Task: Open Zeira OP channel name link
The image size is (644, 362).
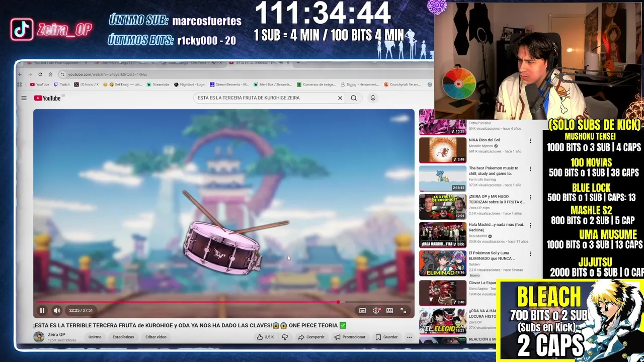Action: point(56,334)
